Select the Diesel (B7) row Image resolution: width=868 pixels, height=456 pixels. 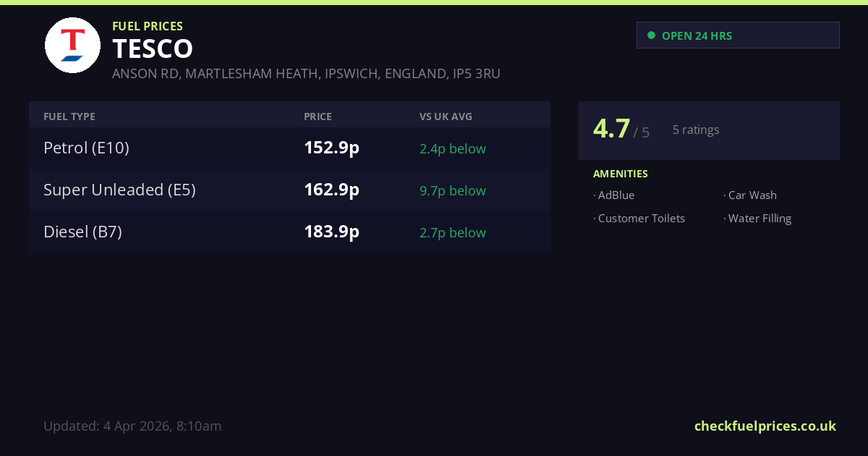tap(289, 232)
